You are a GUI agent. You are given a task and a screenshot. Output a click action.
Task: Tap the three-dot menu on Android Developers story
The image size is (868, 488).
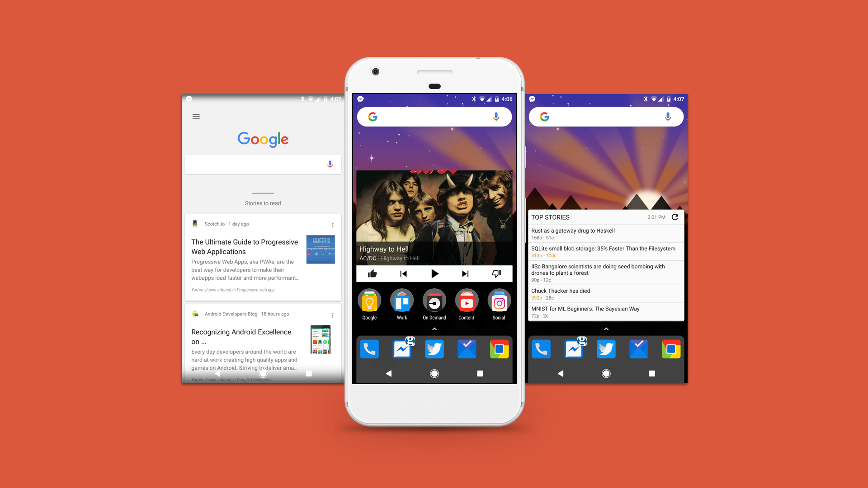pos(332,314)
